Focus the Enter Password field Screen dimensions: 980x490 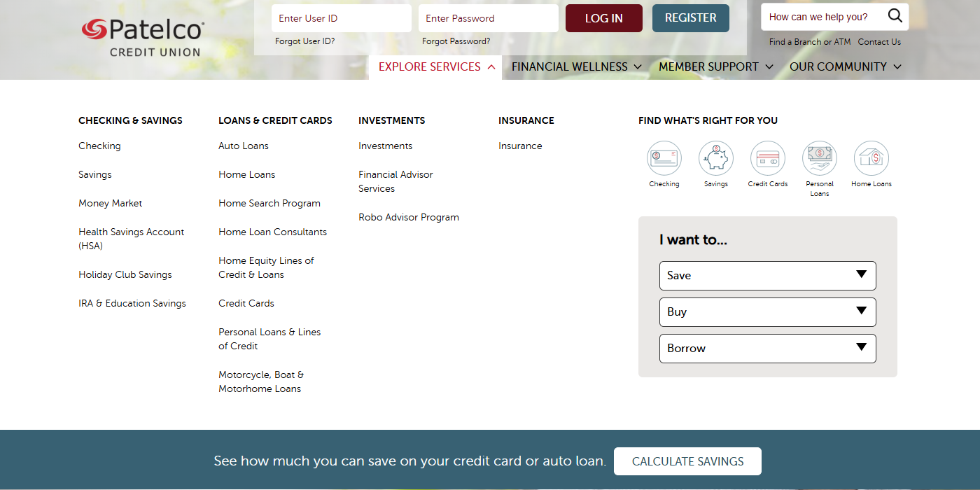click(489, 18)
